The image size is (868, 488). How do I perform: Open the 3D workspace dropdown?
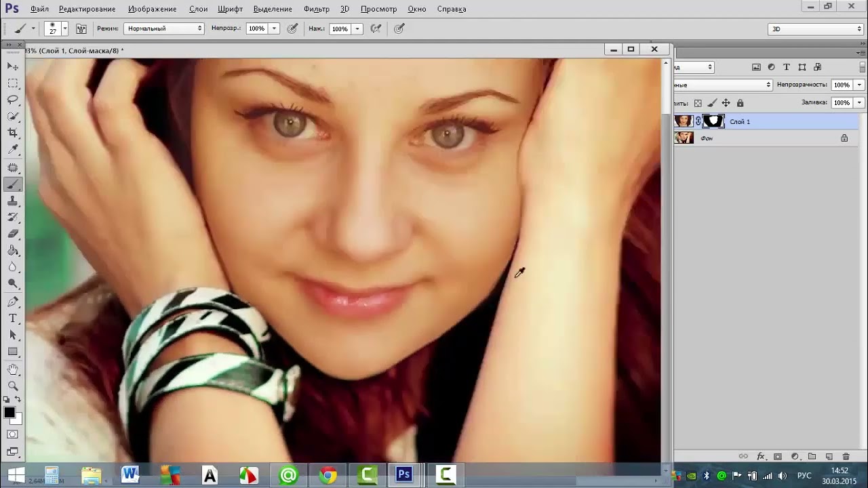(x=815, y=28)
